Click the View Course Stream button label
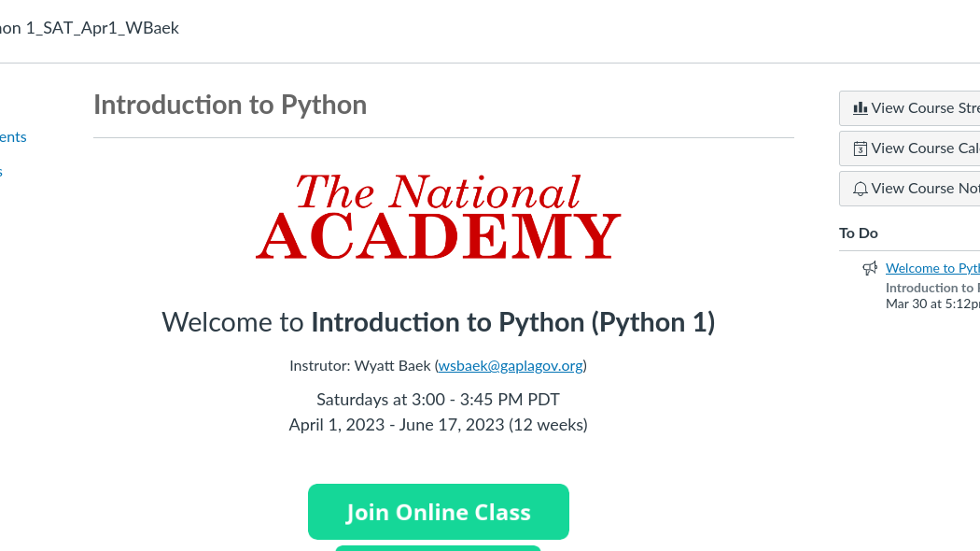The image size is (980, 551). (925, 108)
